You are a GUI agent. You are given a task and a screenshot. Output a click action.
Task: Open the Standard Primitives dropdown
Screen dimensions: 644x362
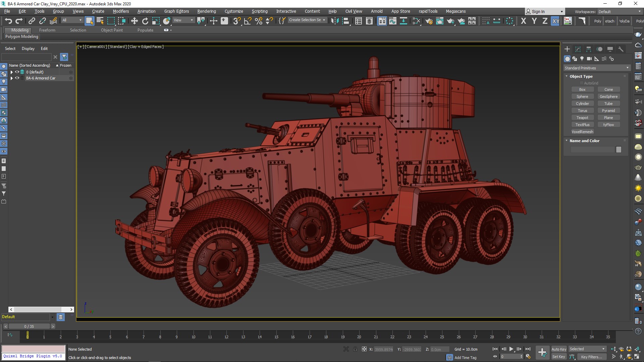click(596, 68)
